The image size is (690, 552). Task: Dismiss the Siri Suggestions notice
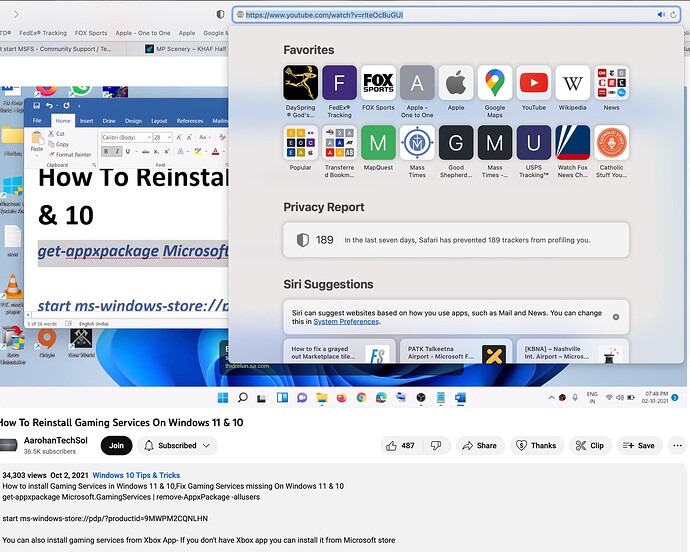(x=616, y=317)
